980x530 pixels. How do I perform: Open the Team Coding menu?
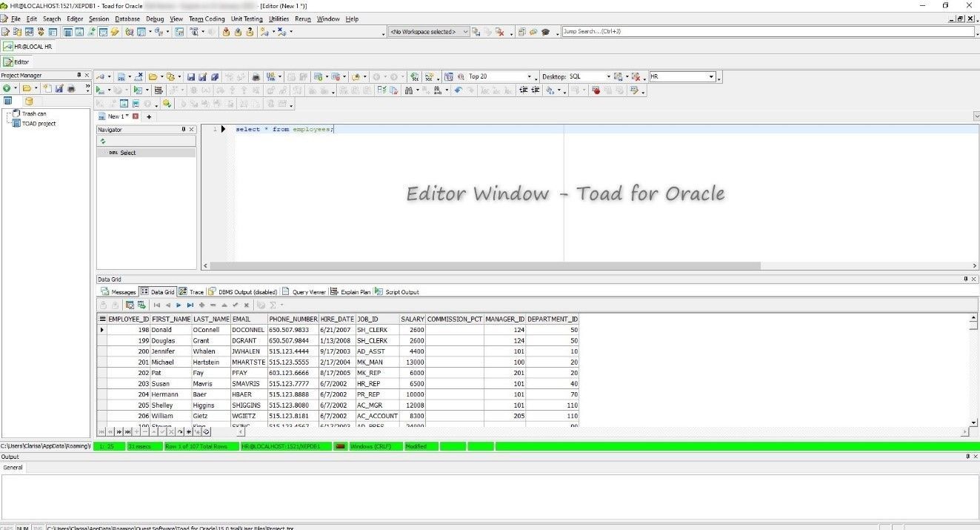pos(207,19)
